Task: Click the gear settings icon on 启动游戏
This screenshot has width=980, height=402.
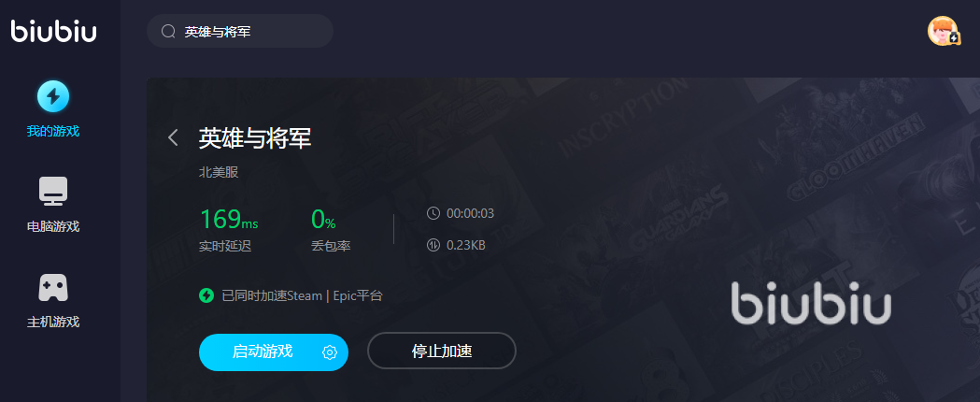Action: [330, 352]
